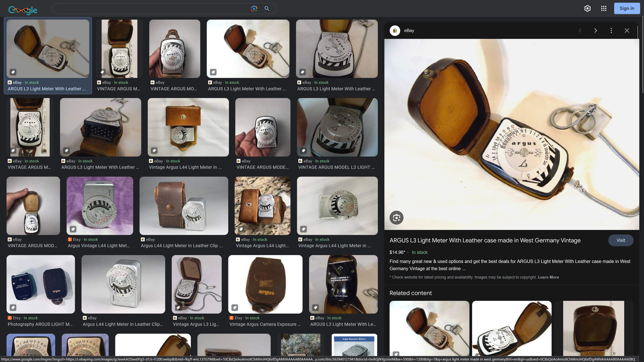644x362 pixels.
Task: Click the '$14.96*' price text
Action: coord(397,252)
